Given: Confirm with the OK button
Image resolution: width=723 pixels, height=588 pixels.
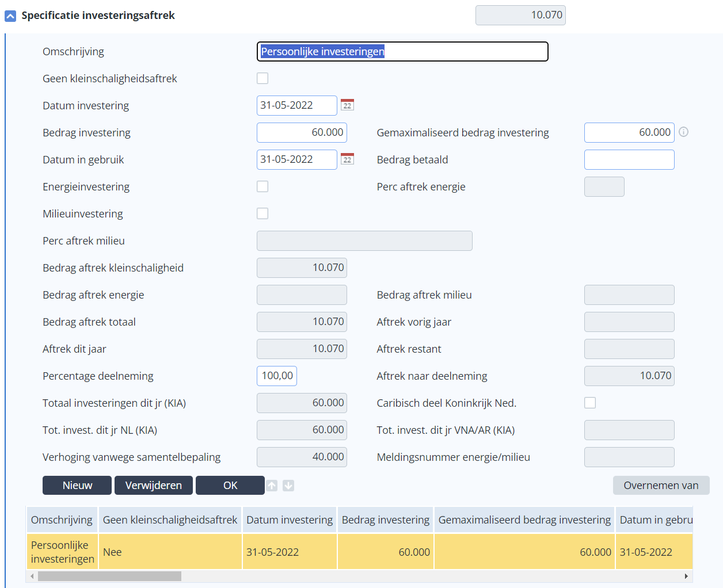Looking at the screenshot, I should [230, 486].
